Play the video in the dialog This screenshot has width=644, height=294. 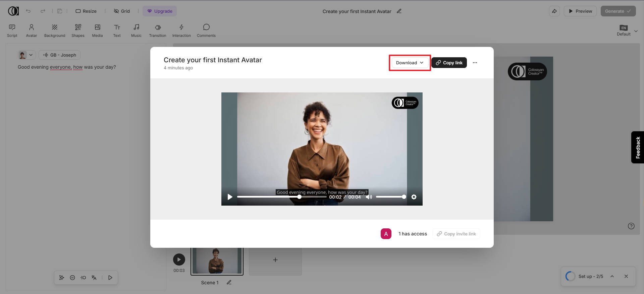[x=230, y=197]
